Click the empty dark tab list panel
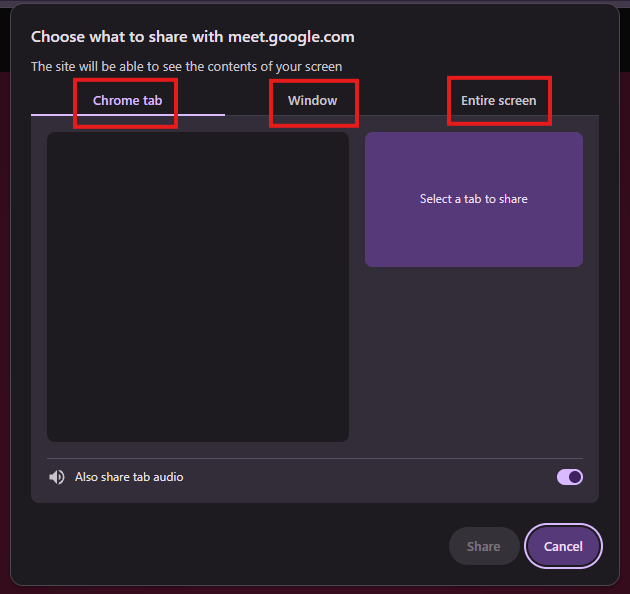 198,287
